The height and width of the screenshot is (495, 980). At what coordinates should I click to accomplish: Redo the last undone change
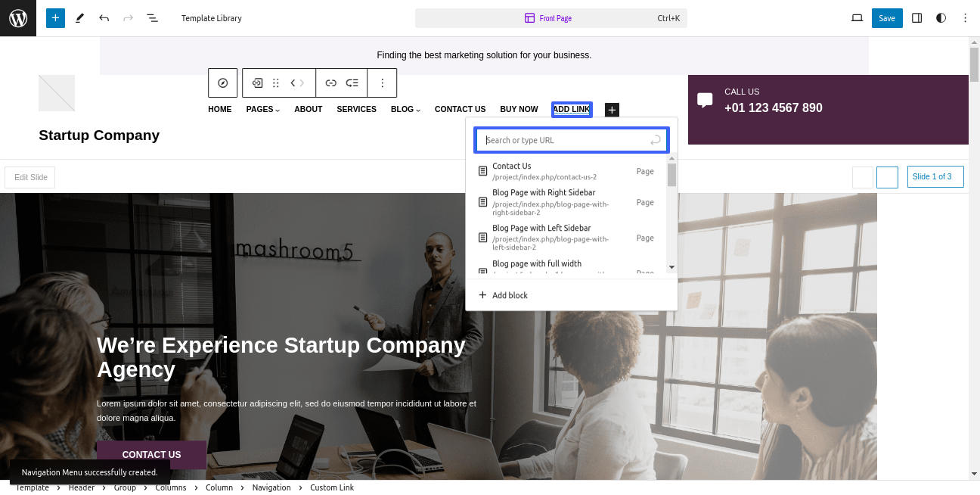click(x=129, y=18)
